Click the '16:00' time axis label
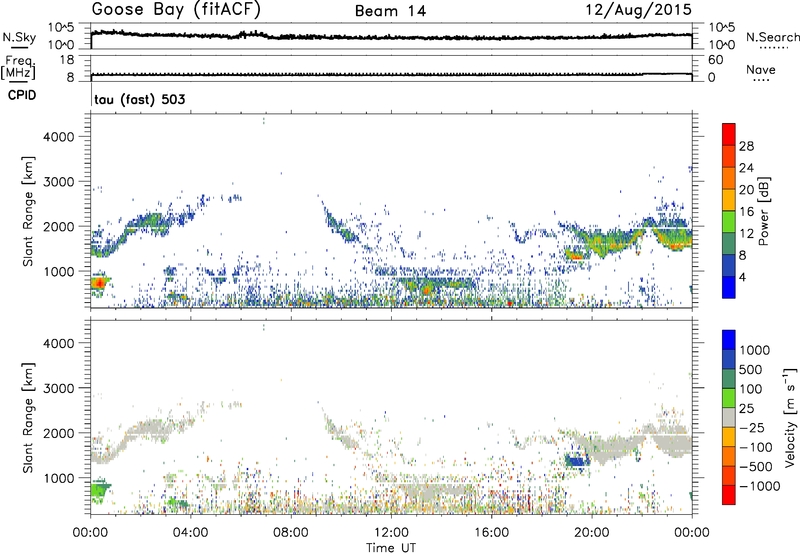Viewport: 800px width, 554px height. (491, 533)
